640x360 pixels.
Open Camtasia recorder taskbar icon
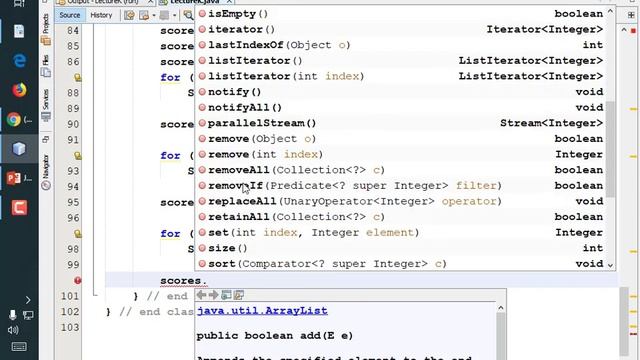pos(19,208)
